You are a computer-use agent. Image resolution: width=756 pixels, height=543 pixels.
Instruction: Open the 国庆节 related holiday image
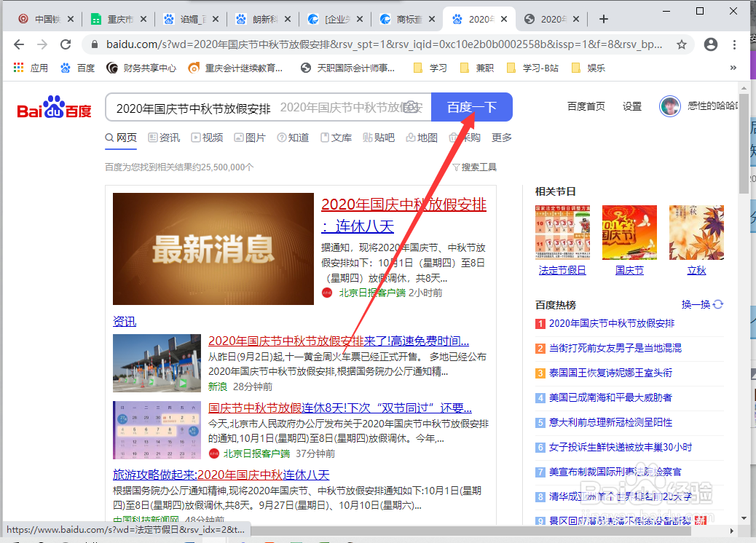click(629, 232)
